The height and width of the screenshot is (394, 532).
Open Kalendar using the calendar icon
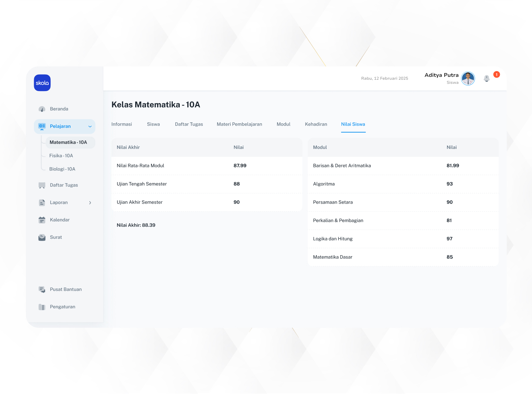(x=42, y=220)
